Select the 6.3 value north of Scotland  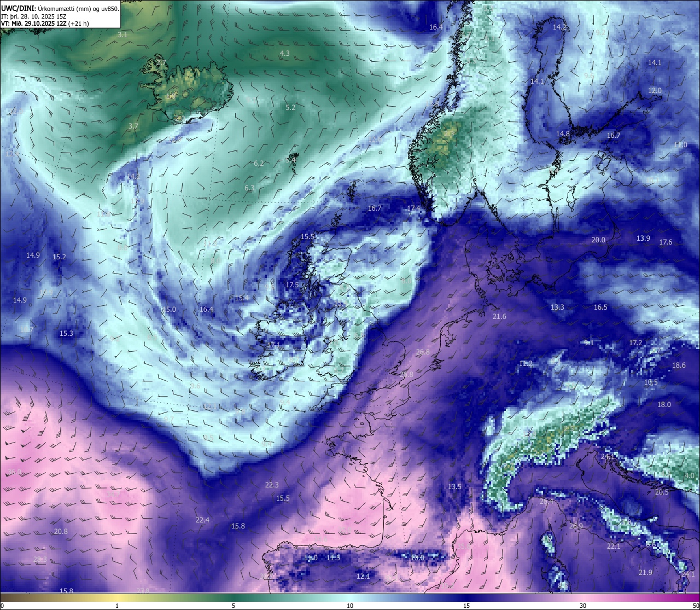249,188
